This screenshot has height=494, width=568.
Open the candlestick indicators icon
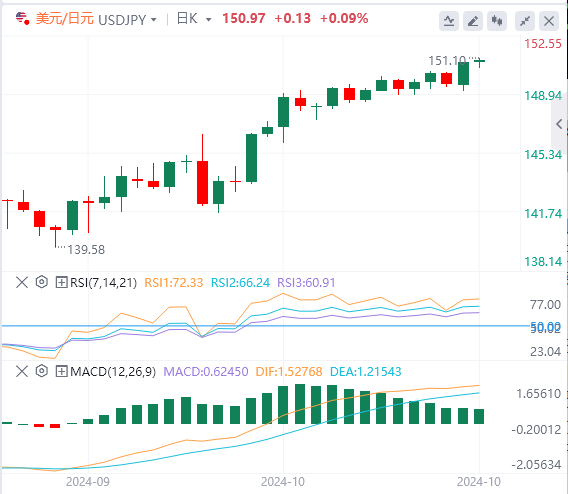[497, 21]
